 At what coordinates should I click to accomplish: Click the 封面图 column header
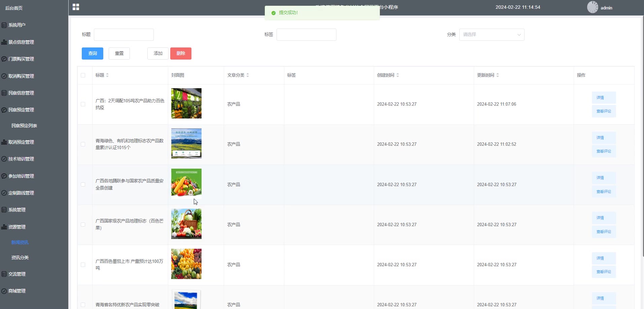point(178,75)
